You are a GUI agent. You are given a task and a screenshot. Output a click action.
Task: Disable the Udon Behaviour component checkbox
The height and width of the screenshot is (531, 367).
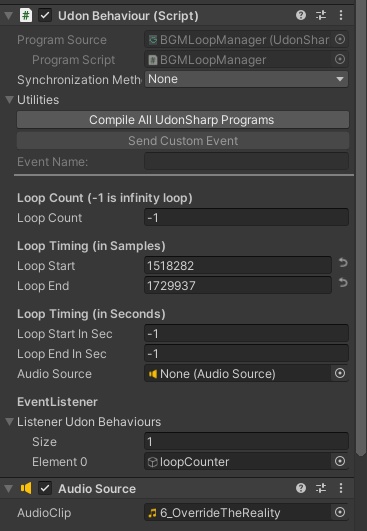(x=45, y=16)
